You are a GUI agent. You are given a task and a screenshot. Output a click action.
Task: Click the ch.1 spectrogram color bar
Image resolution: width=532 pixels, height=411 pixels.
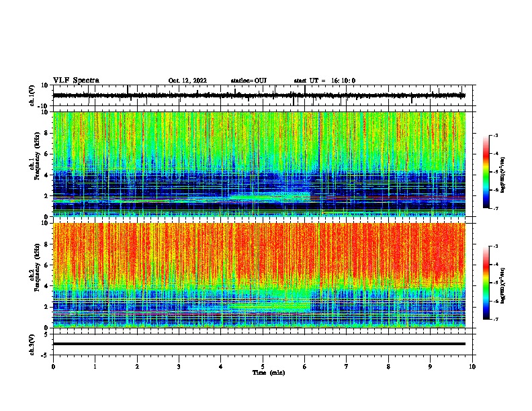(486, 172)
